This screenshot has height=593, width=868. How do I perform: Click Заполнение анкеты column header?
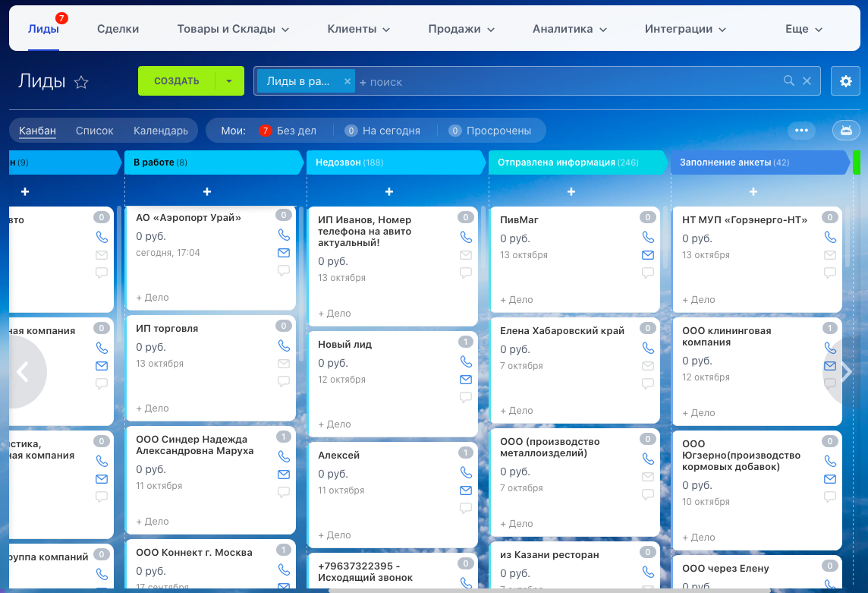click(x=760, y=162)
